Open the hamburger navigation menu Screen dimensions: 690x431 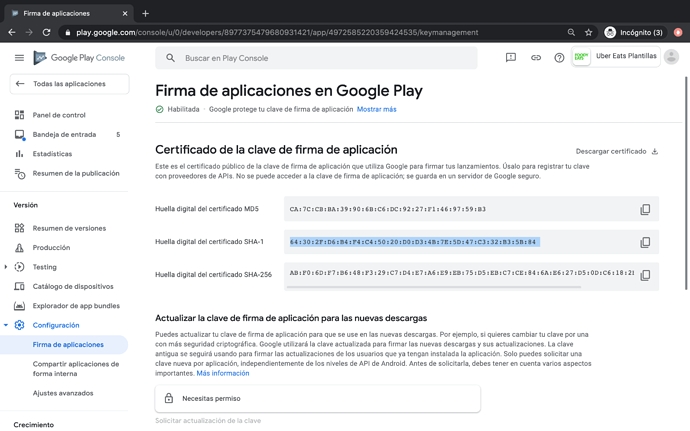pos(19,58)
